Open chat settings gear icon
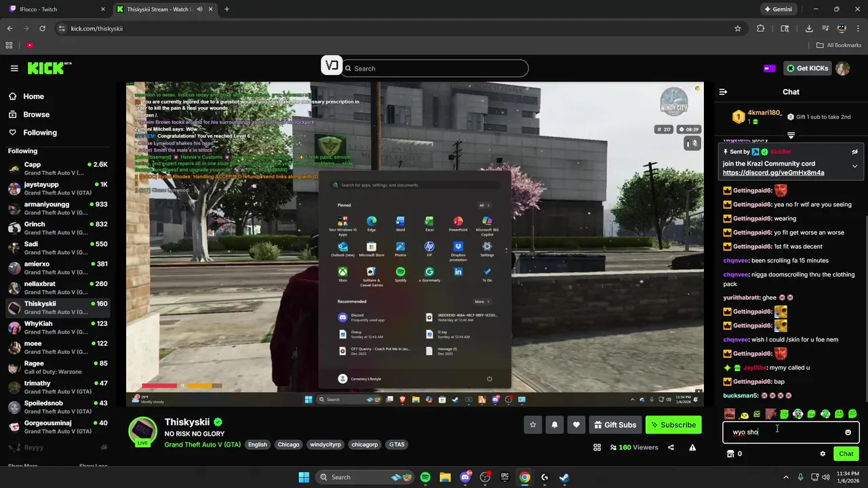868x488 pixels. [823, 454]
